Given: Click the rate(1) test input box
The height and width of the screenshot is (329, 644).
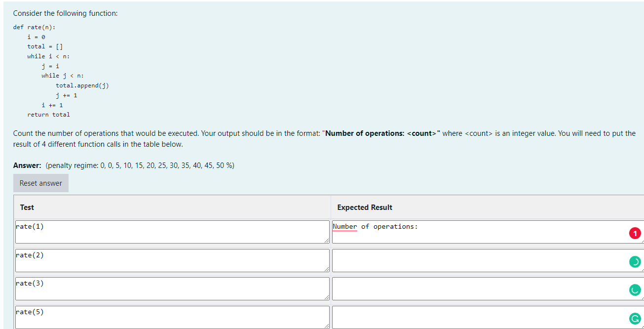Looking at the screenshot, I should (172, 232).
